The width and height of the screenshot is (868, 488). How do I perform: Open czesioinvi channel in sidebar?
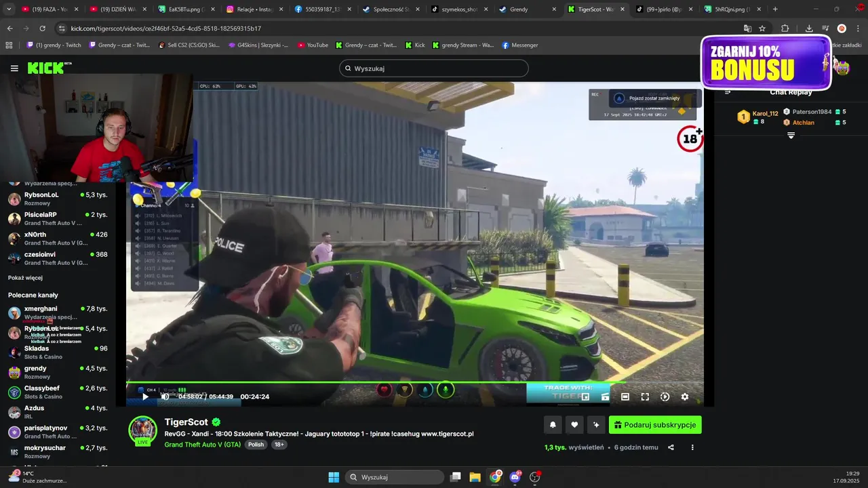tap(58, 258)
